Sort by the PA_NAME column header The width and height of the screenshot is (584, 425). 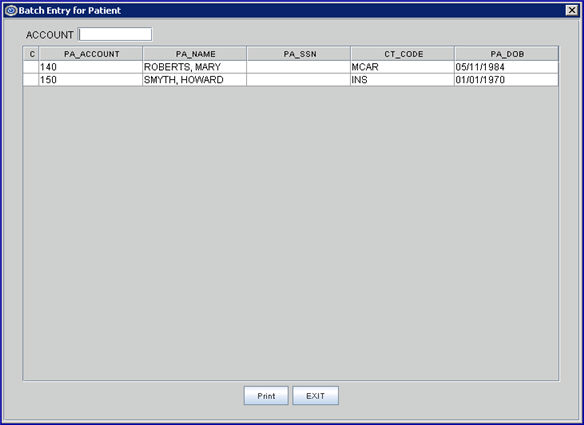click(x=195, y=54)
